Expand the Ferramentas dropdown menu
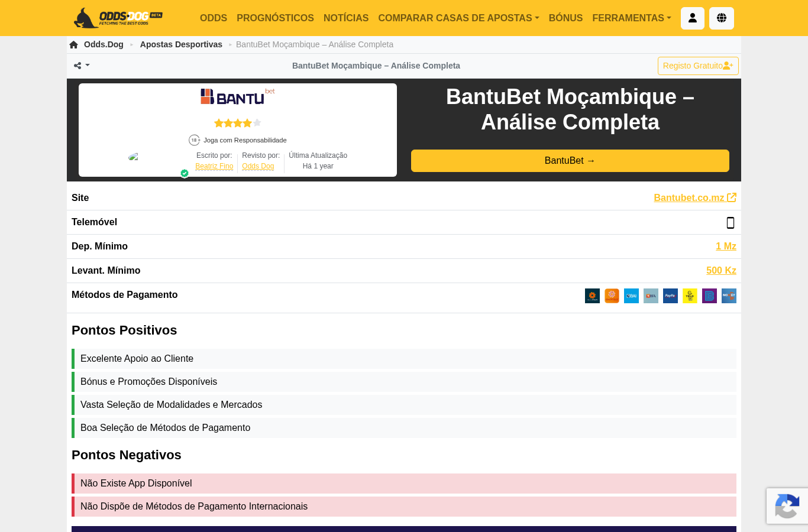 632,18
